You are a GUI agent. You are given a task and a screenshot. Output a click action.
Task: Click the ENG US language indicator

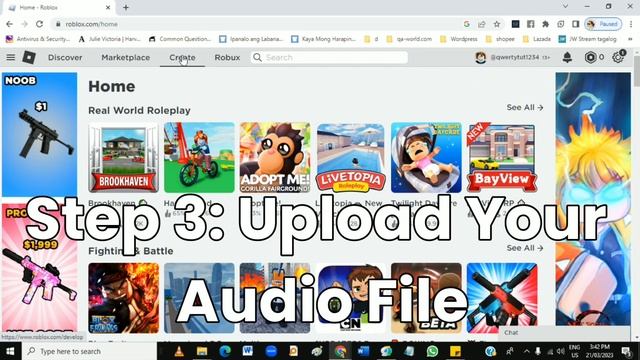[x=574, y=351]
